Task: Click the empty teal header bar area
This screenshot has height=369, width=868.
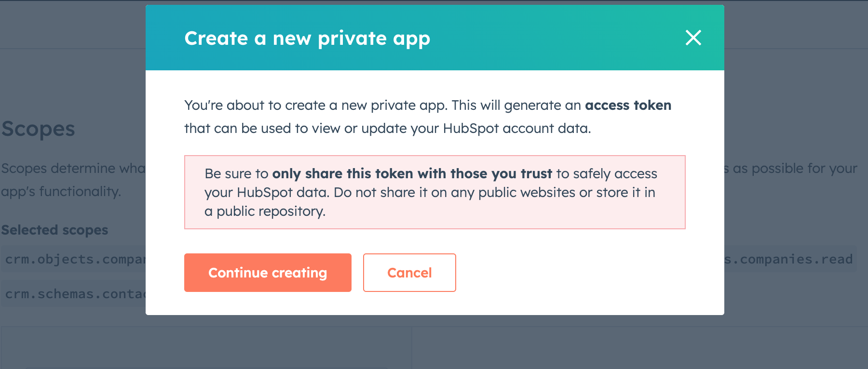Action: (x=555, y=38)
